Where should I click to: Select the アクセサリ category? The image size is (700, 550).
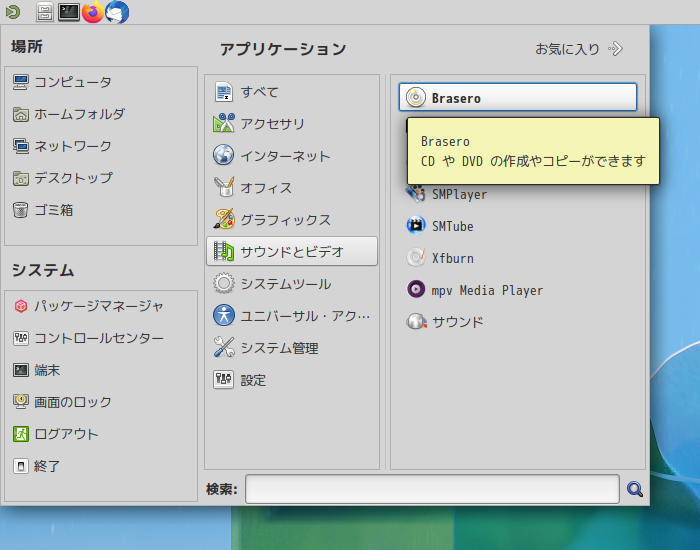[x=292, y=124]
